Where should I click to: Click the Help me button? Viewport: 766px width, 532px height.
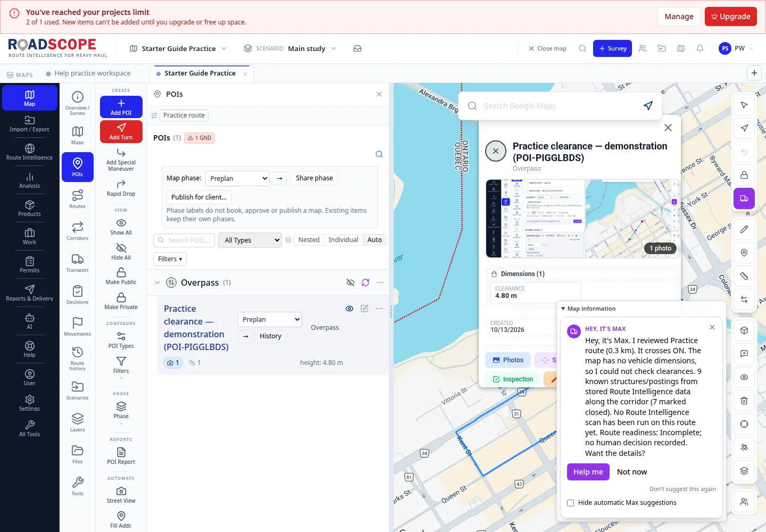588,472
